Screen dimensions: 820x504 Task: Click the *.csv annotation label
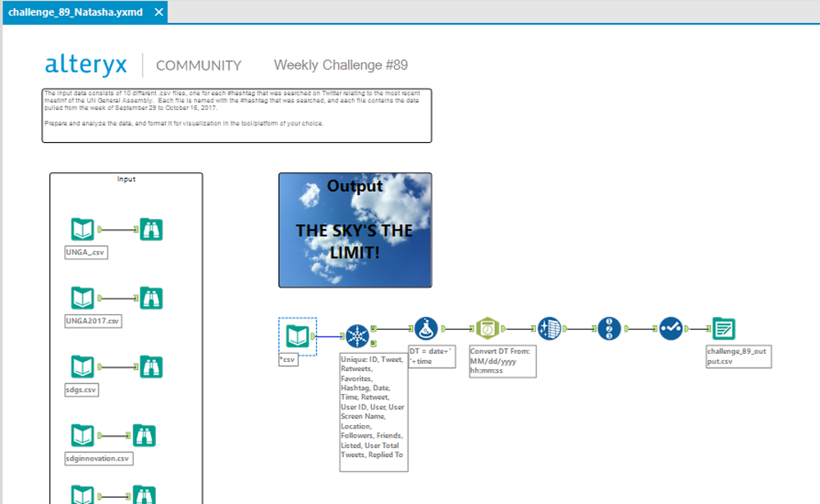pyautogui.click(x=288, y=360)
